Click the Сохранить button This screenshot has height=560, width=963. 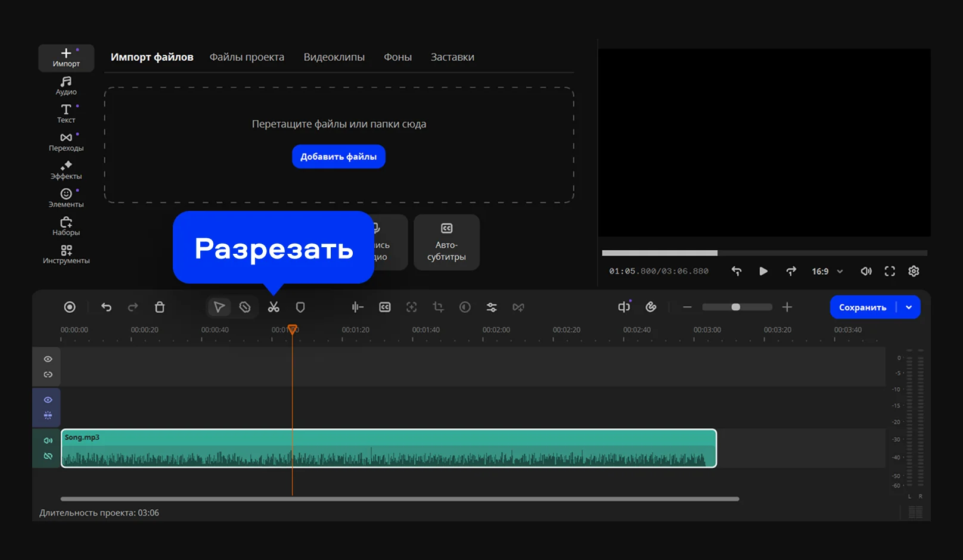[862, 307]
